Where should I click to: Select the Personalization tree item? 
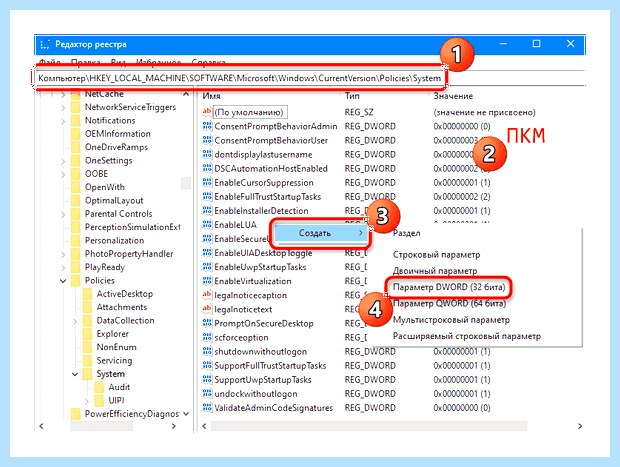114,240
